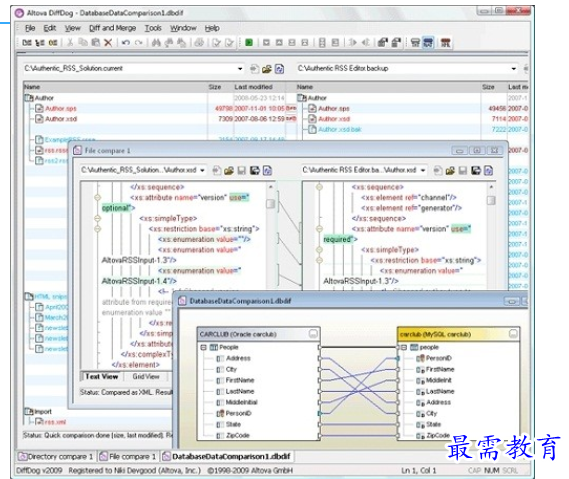This screenshot has height=479, width=569.
Task: Click the Print toolbar icon
Action: click(x=199, y=43)
